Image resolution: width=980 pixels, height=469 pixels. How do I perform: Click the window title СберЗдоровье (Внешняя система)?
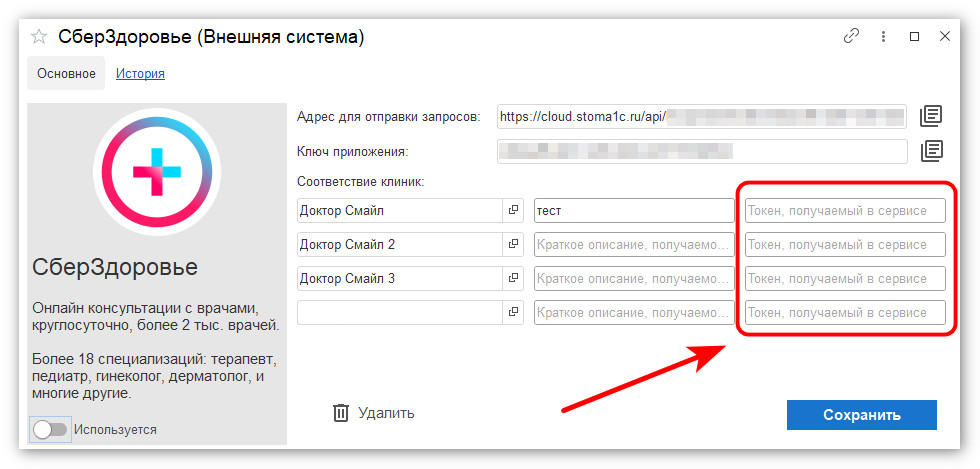[x=211, y=37]
